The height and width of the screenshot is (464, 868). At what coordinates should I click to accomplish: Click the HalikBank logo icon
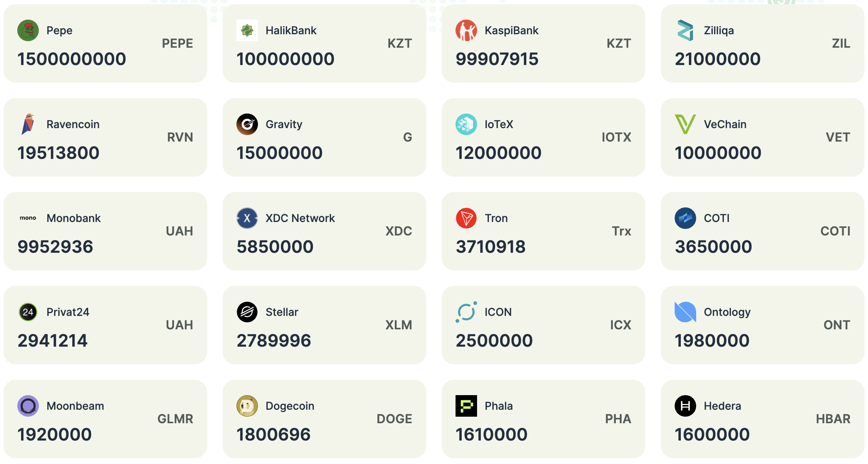point(247,30)
